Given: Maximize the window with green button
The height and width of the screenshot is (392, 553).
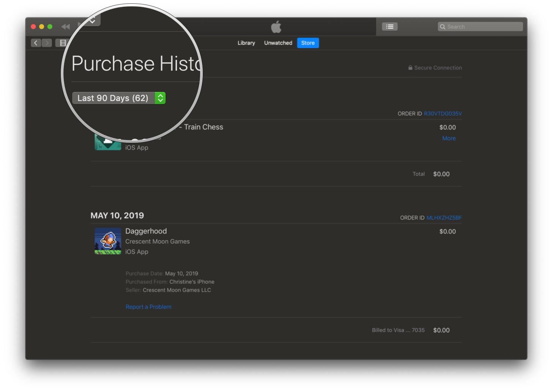Looking at the screenshot, I should point(50,27).
